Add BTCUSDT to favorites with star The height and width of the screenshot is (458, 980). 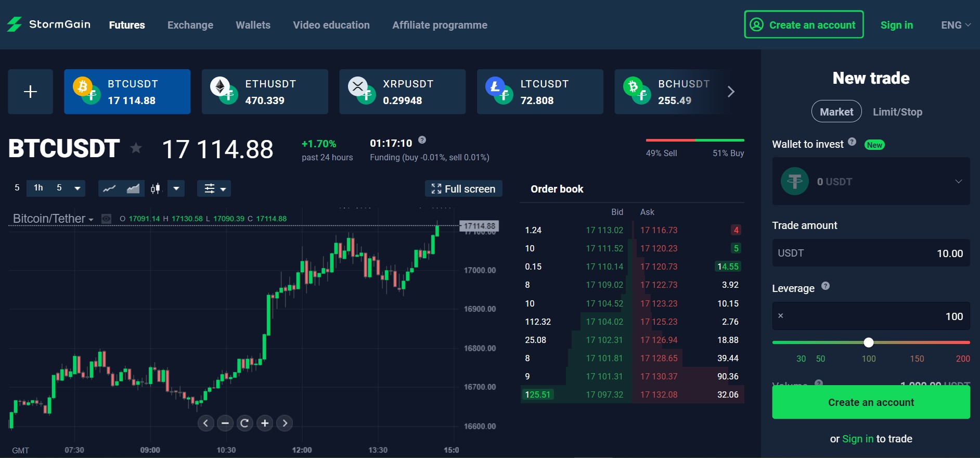[x=136, y=148]
